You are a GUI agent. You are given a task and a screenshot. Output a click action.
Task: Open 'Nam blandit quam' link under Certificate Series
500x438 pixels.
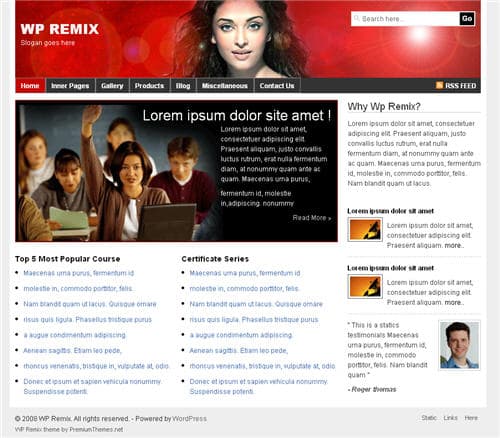point(256,304)
